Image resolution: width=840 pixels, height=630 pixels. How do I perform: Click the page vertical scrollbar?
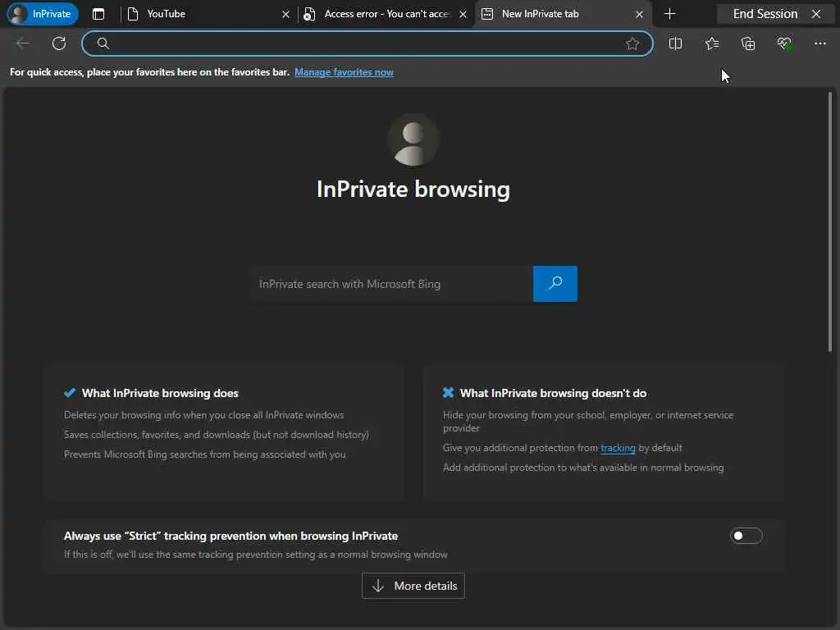pyautogui.click(x=830, y=222)
